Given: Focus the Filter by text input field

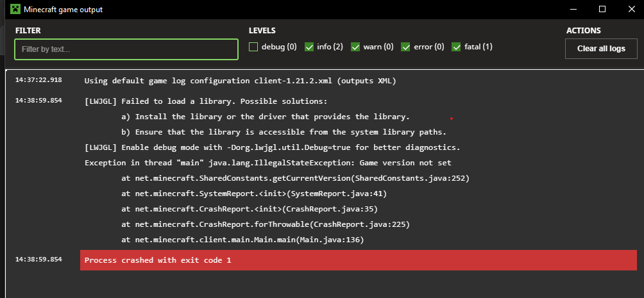Looking at the screenshot, I should coord(126,49).
